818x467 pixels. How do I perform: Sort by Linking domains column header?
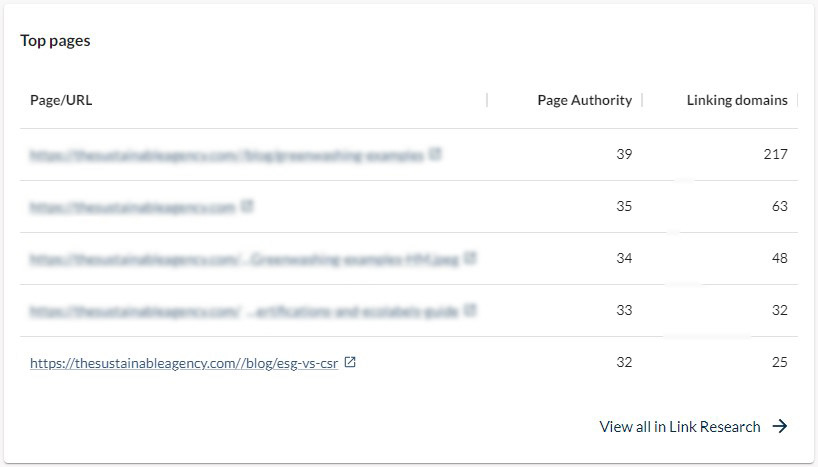click(x=737, y=100)
